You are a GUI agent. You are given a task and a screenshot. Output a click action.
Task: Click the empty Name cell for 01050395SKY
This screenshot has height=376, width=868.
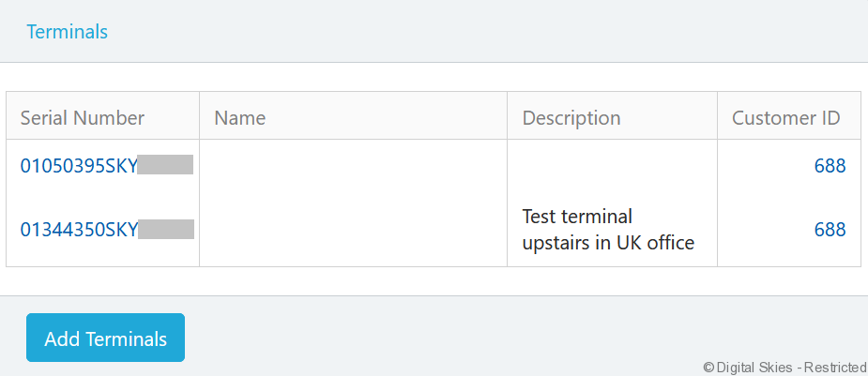coord(353,166)
